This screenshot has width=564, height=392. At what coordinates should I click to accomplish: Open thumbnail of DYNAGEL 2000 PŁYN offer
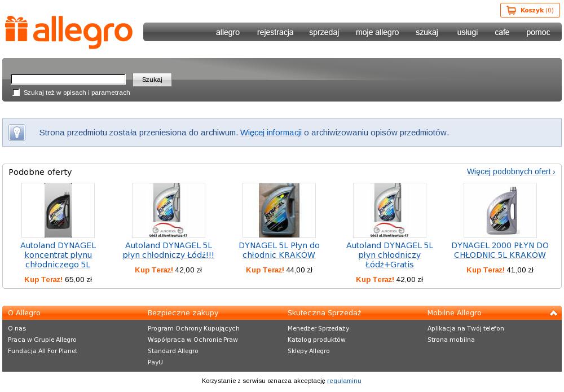pyautogui.click(x=500, y=210)
